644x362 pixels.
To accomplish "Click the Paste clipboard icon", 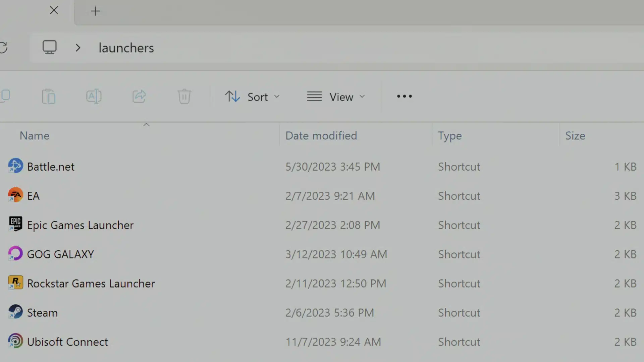I will (49, 97).
